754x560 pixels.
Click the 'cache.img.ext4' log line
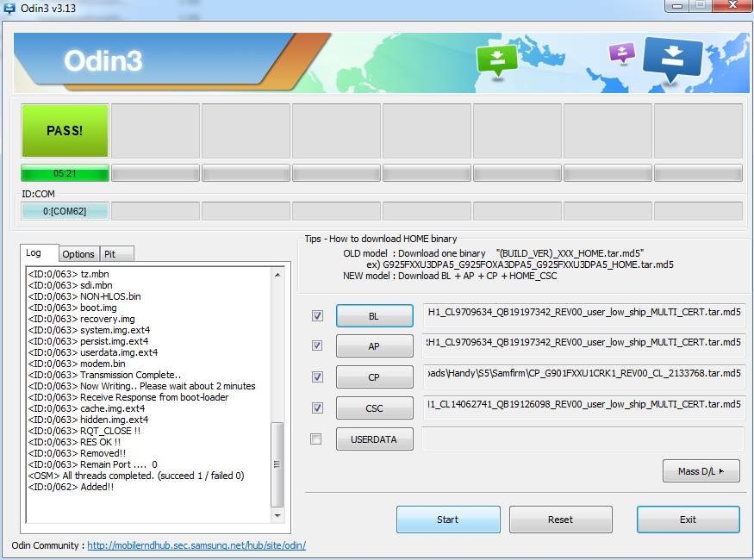point(86,408)
